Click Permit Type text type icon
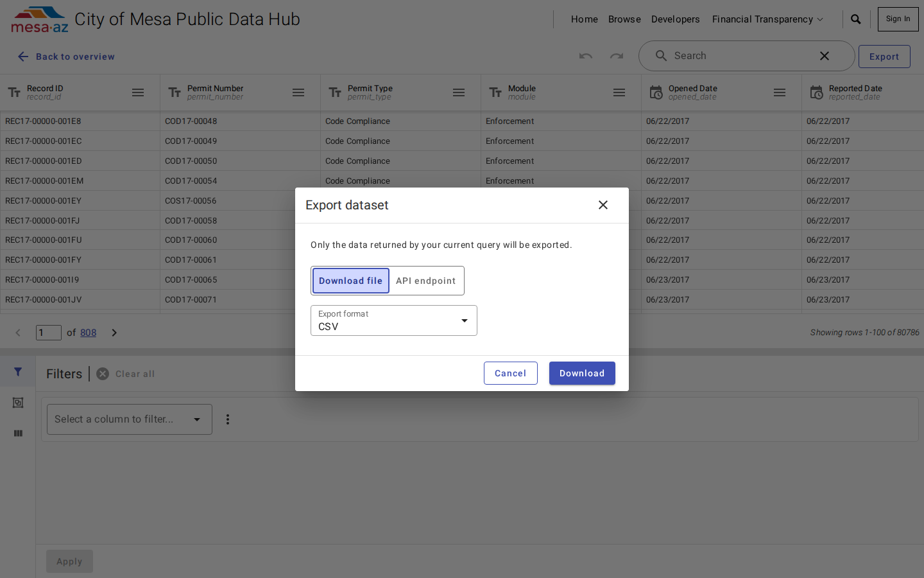This screenshot has width=924, height=578. [335, 92]
